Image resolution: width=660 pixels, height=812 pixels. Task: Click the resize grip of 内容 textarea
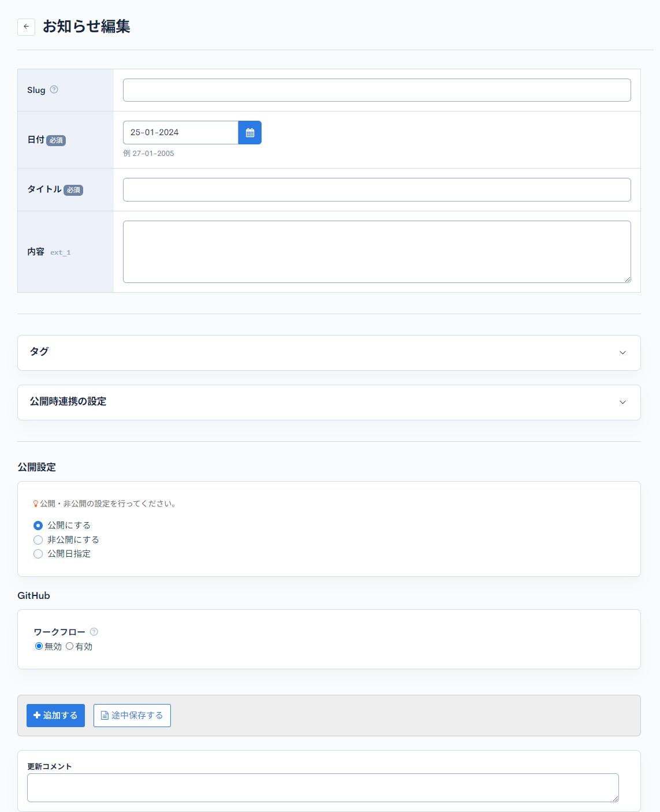coord(628,280)
